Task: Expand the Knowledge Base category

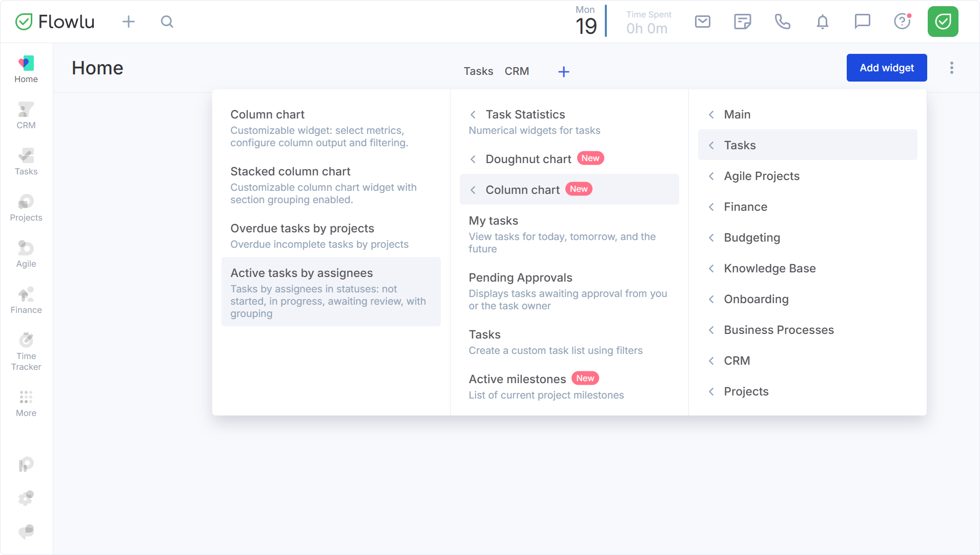Action: 769,268
